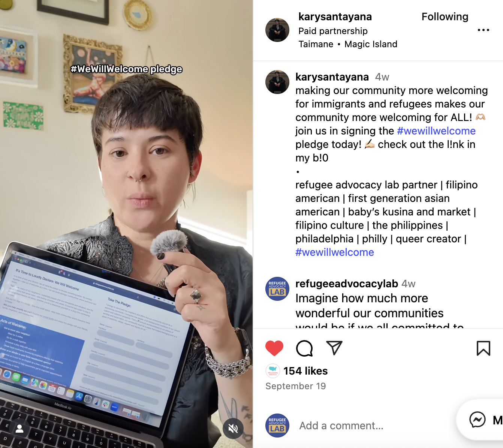Save post with bookmark icon
The height and width of the screenshot is (448, 503).
point(484,348)
